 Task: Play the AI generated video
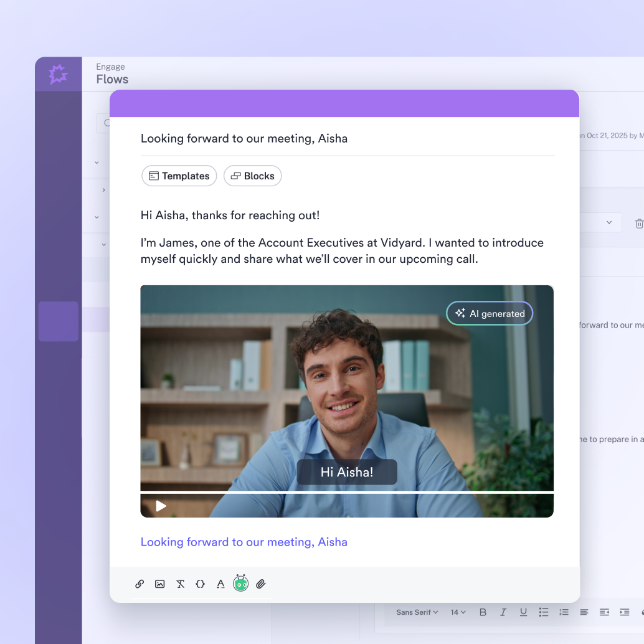[161, 506]
